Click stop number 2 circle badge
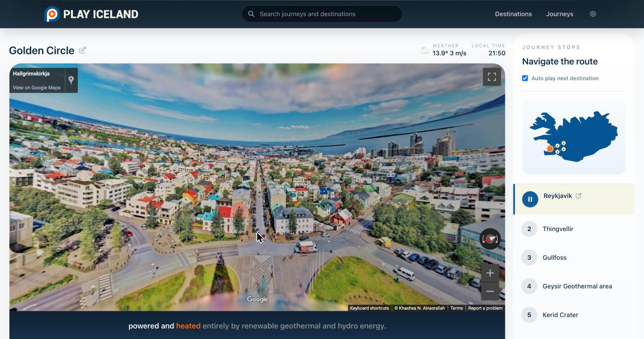The height and width of the screenshot is (339, 644). pos(529,229)
